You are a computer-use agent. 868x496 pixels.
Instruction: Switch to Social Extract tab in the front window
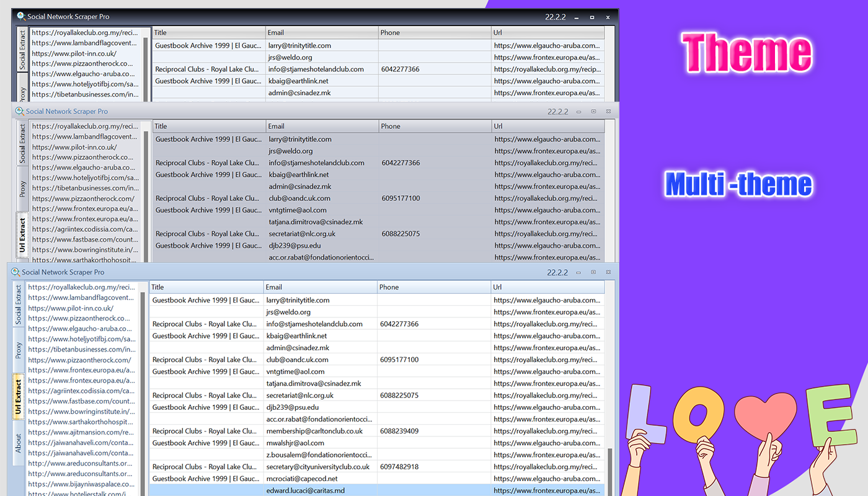click(19, 304)
